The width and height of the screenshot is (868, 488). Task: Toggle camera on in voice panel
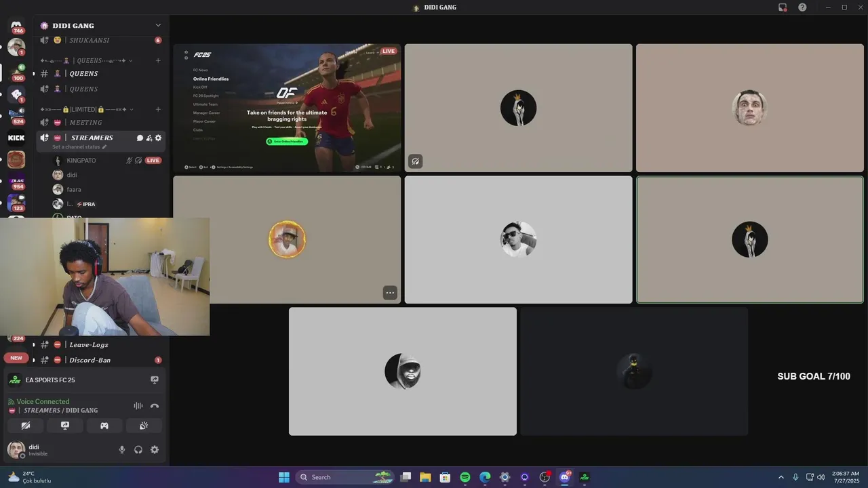click(x=26, y=426)
